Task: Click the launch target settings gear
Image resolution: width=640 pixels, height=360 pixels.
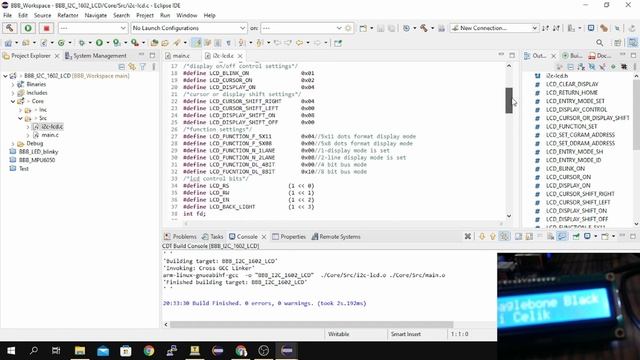Action: [348, 28]
